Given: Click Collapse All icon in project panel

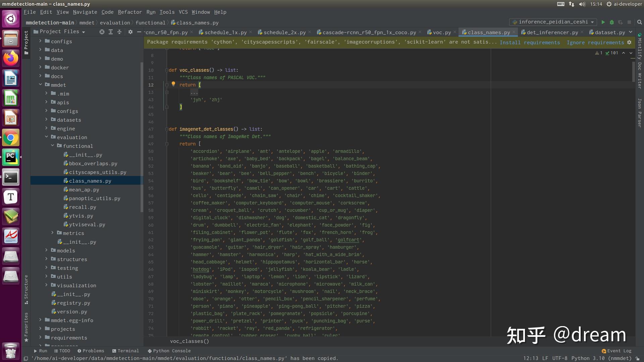Looking at the screenshot, I should (119, 32).
